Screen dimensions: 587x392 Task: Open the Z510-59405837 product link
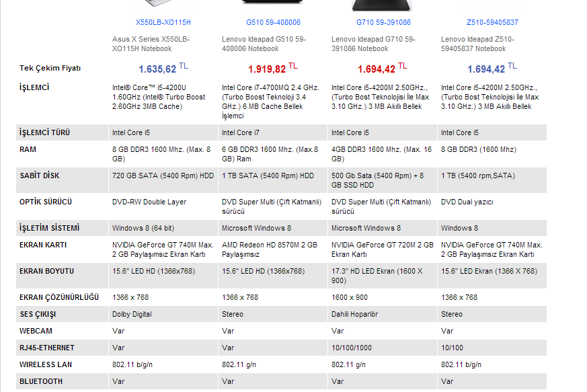492,22
